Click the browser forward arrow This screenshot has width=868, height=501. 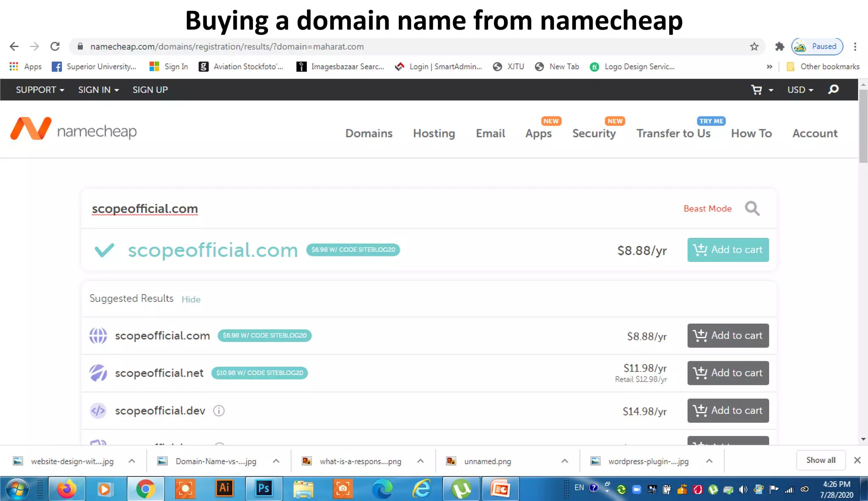35,47
